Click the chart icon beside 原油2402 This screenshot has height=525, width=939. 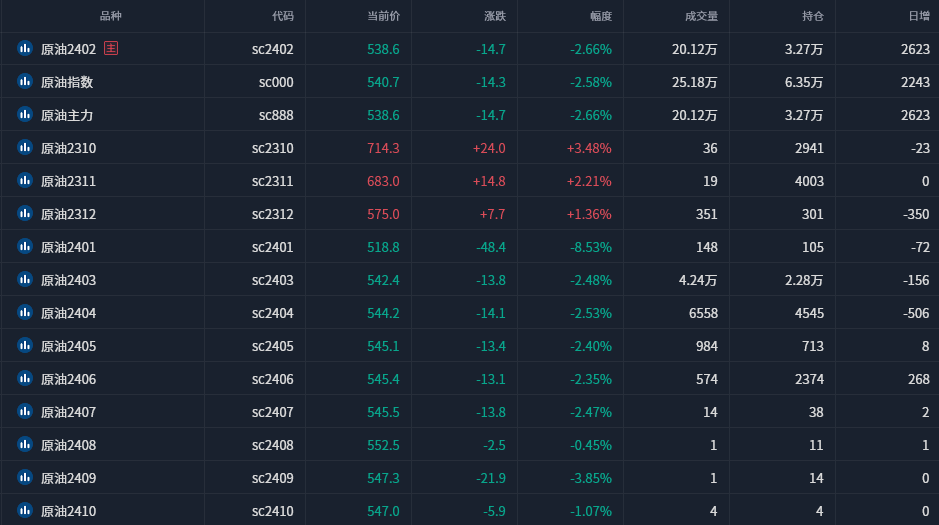point(25,49)
